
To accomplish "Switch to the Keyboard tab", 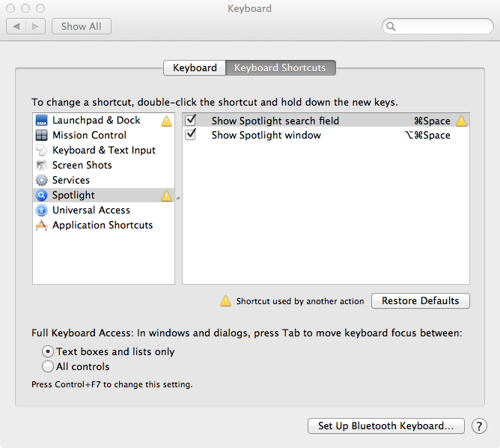I will (x=195, y=68).
